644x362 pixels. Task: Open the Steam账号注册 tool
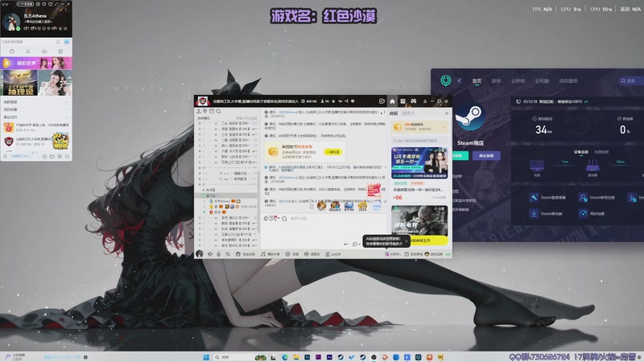point(597,197)
